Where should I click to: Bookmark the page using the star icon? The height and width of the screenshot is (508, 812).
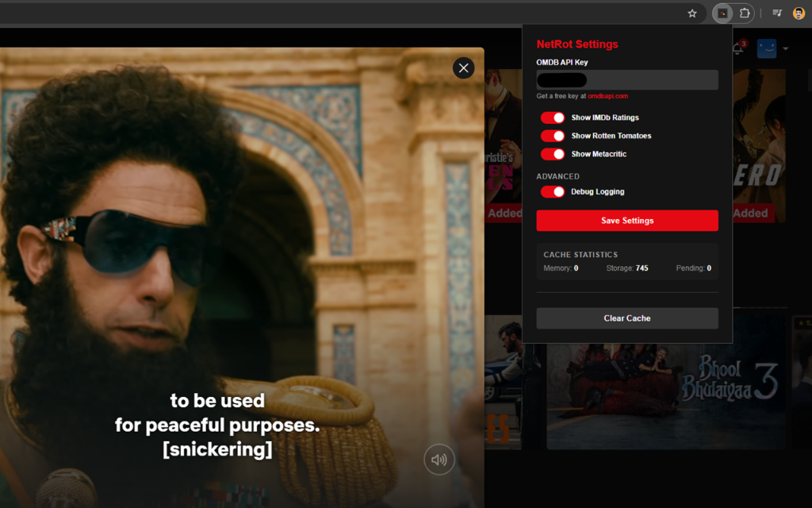click(691, 13)
